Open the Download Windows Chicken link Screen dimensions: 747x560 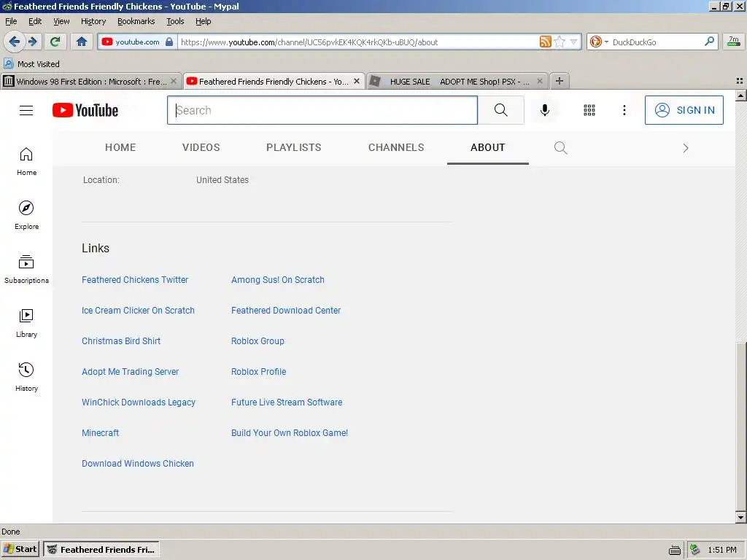pyautogui.click(x=138, y=463)
